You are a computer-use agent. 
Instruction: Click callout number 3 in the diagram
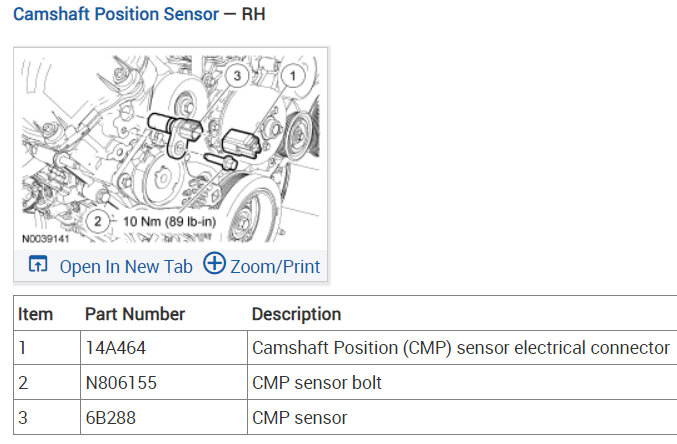coord(237,74)
